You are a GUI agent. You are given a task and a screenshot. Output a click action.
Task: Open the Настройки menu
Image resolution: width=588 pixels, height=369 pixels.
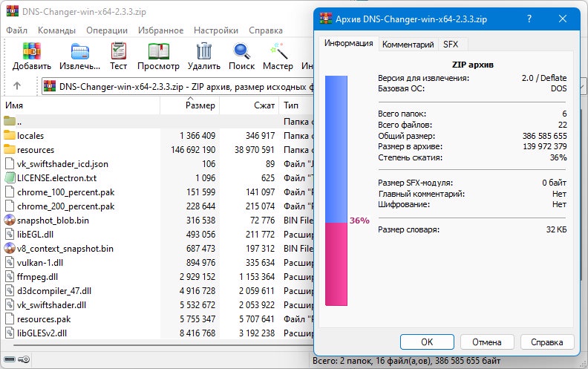pos(216,30)
